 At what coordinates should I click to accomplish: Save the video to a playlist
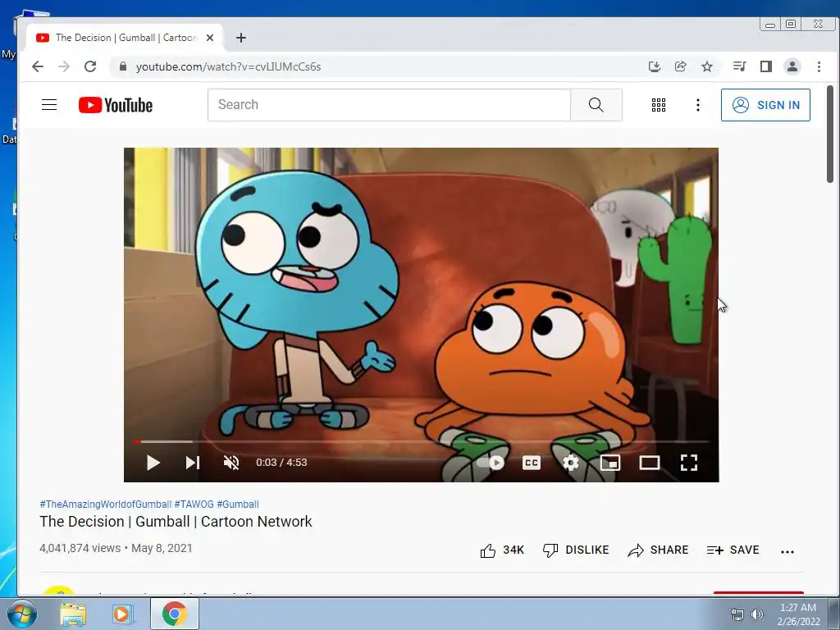pos(733,550)
